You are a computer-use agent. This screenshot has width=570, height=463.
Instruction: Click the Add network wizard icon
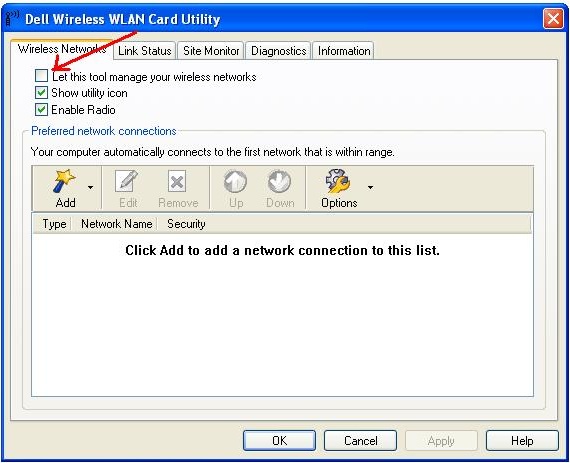click(x=64, y=181)
